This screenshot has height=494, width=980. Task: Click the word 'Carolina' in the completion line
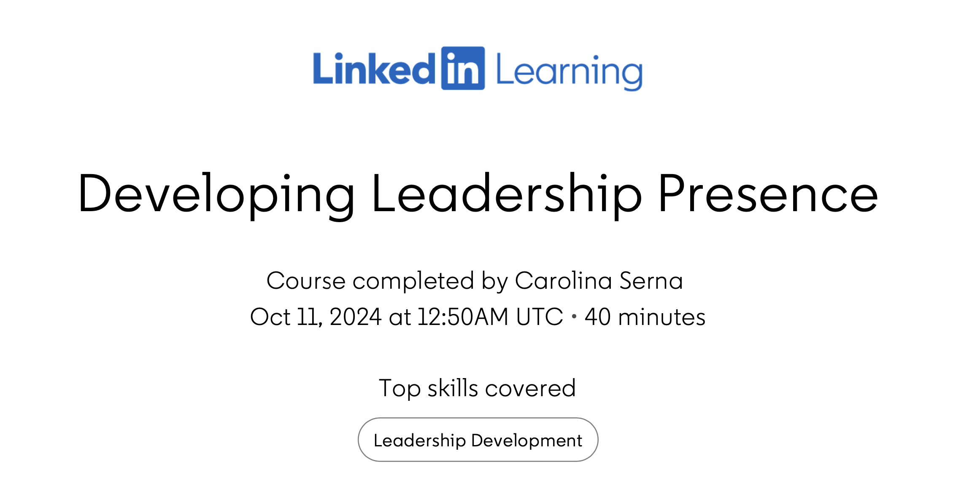tap(564, 281)
